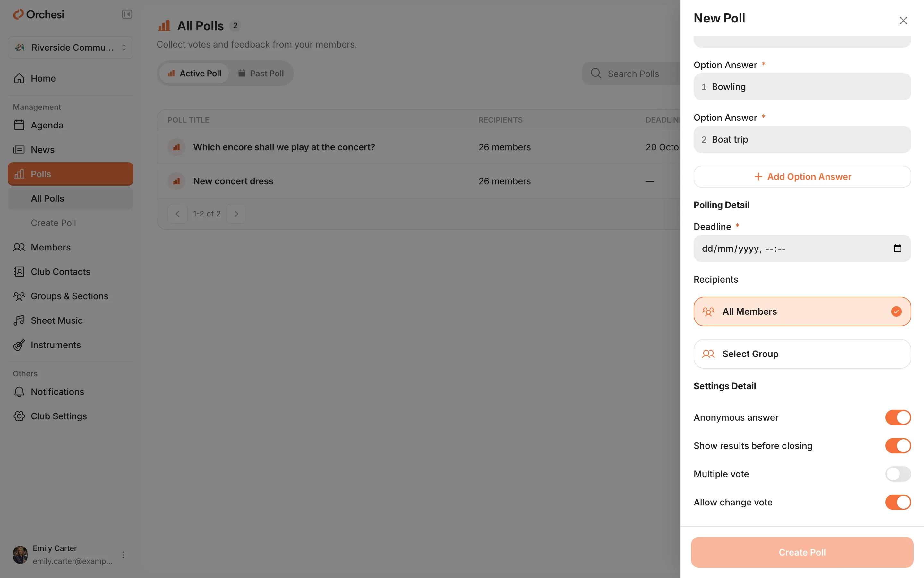
Task: Enable the Multiple vote toggle
Action: (x=898, y=474)
